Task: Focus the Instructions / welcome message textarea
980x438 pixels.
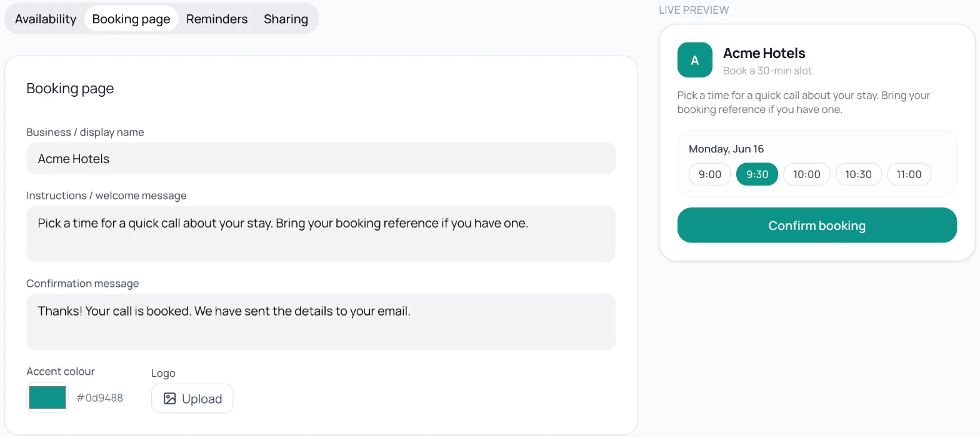Action: (321, 234)
